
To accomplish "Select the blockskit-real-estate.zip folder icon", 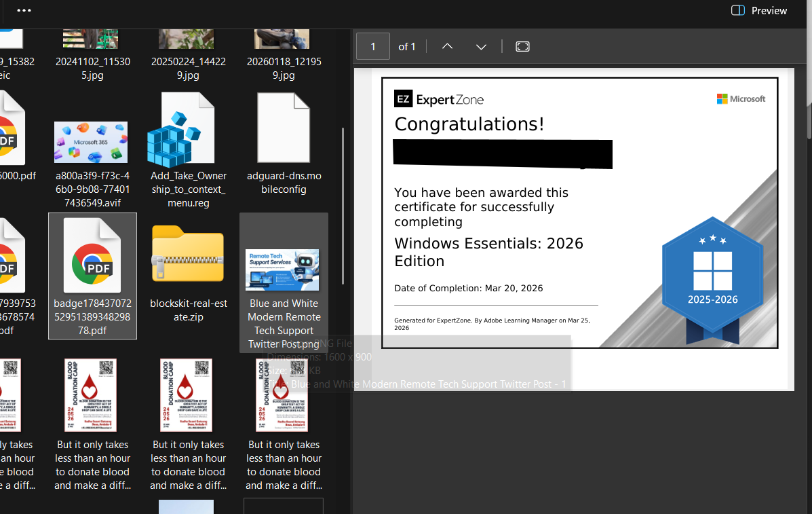I will [188, 272].
